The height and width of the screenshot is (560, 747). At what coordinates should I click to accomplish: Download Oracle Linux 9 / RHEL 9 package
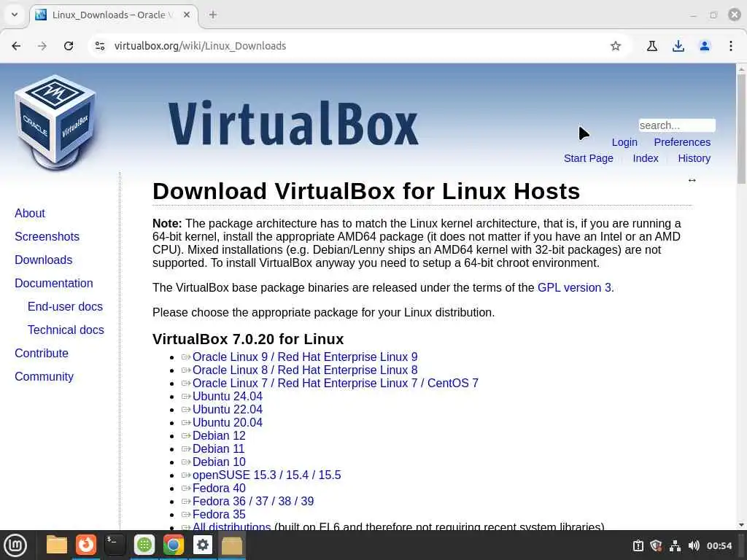click(x=305, y=357)
